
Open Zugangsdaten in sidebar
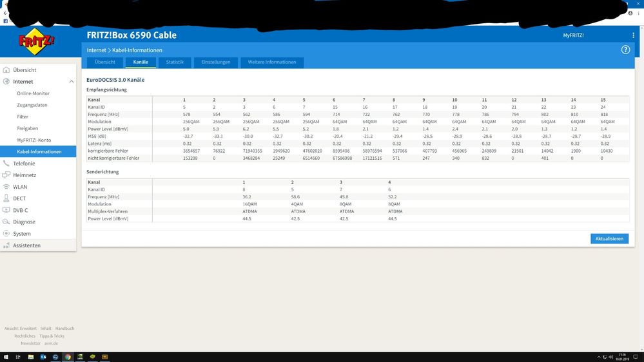[32, 105]
